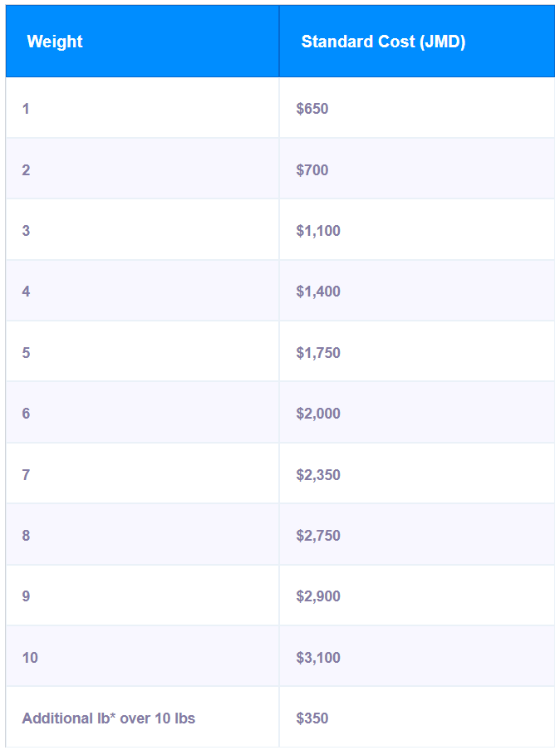
Task: Click the $650 cost cell
Action: coord(312,109)
